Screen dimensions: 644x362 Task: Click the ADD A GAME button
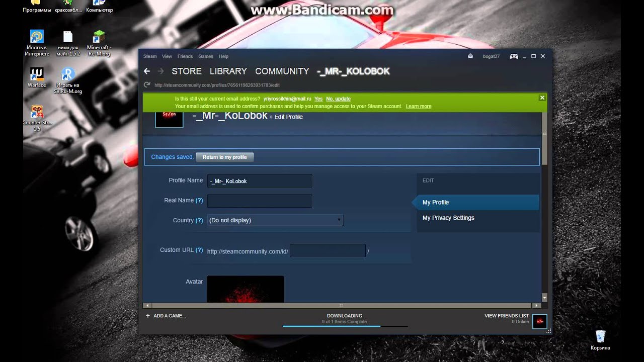coord(166,316)
